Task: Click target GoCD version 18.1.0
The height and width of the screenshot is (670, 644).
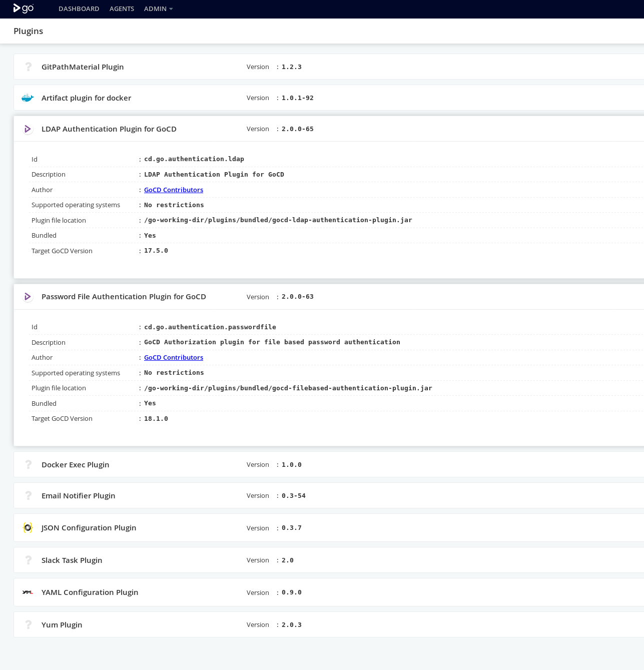Action: [x=156, y=418]
